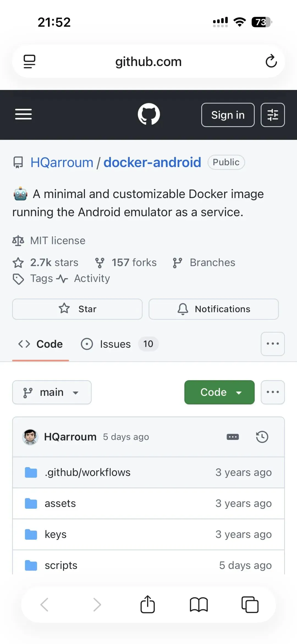Go back in Safari
This screenshot has height=644, width=297.
tap(44, 605)
